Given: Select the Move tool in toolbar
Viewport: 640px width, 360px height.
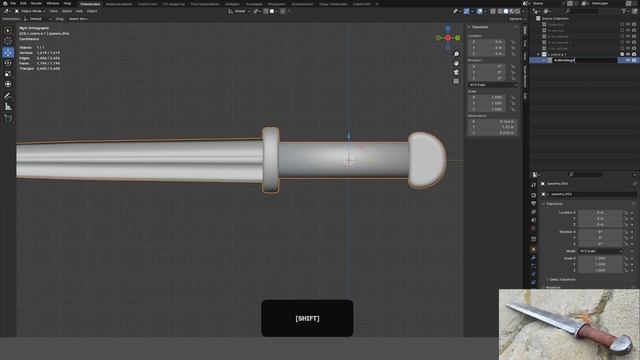Looking at the screenshot, I should click(x=8, y=52).
